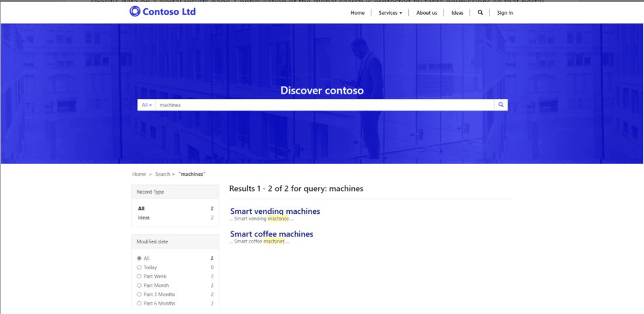
Task: Select Past Month radio option
Action: pos(139,285)
